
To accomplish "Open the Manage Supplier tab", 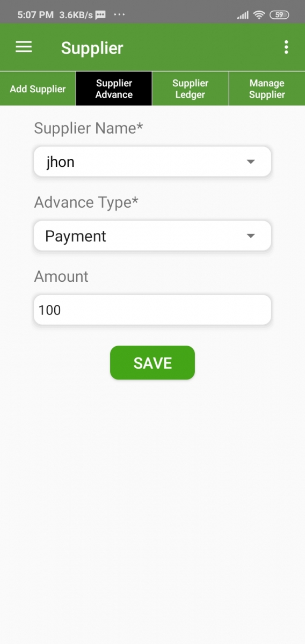I will pyautogui.click(x=267, y=89).
